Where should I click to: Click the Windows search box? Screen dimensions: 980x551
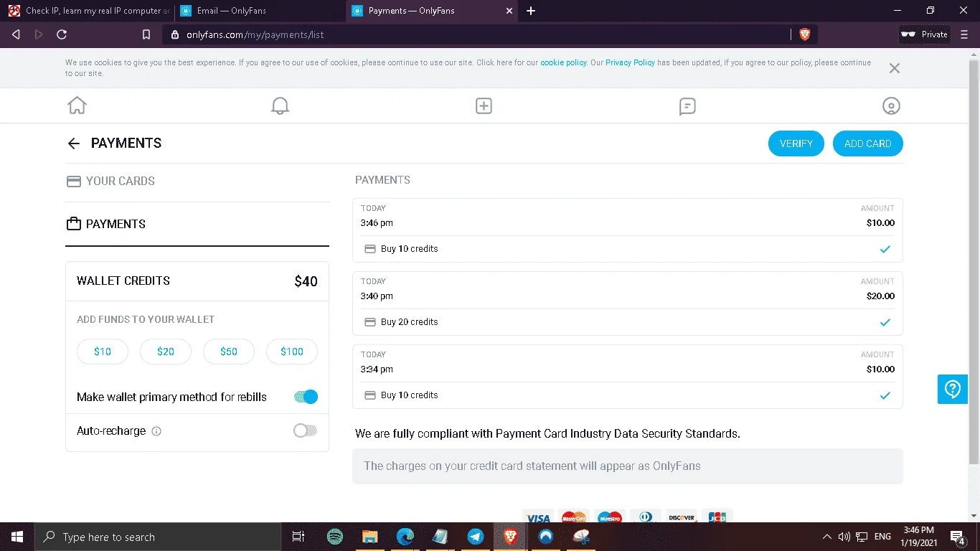(x=158, y=537)
